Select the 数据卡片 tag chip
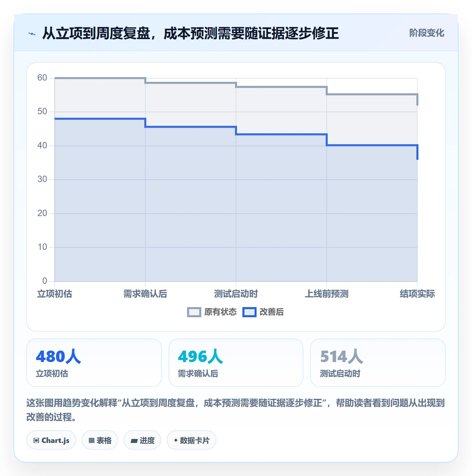Screen dimensions: 472x476 [x=191, y=440]
